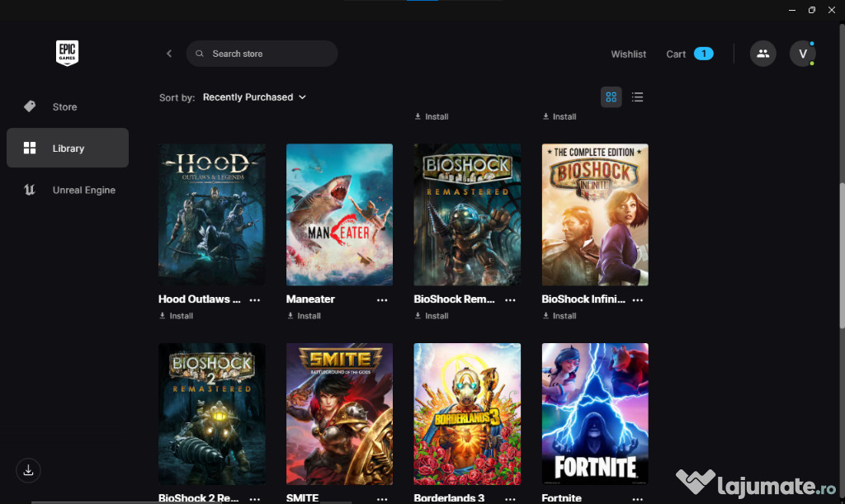
Task: Open options menu for BioShock Remastered
Action: click(510, 300)
